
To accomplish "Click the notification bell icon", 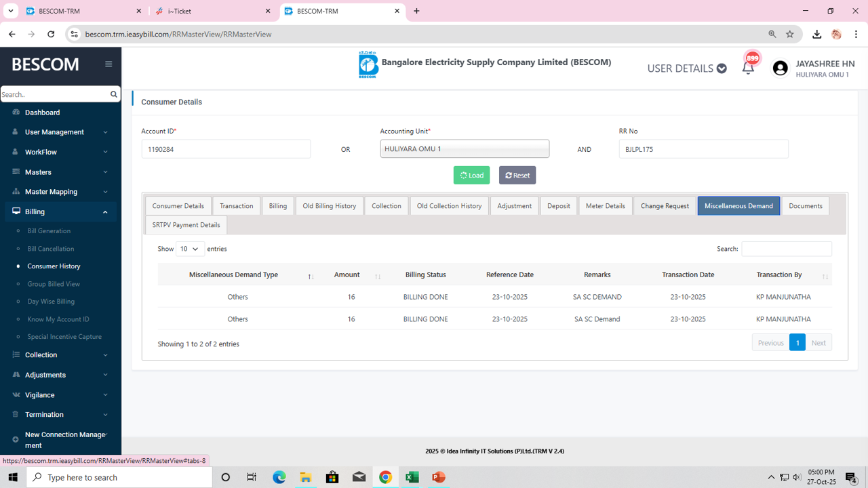I will [x=748, y=68].
